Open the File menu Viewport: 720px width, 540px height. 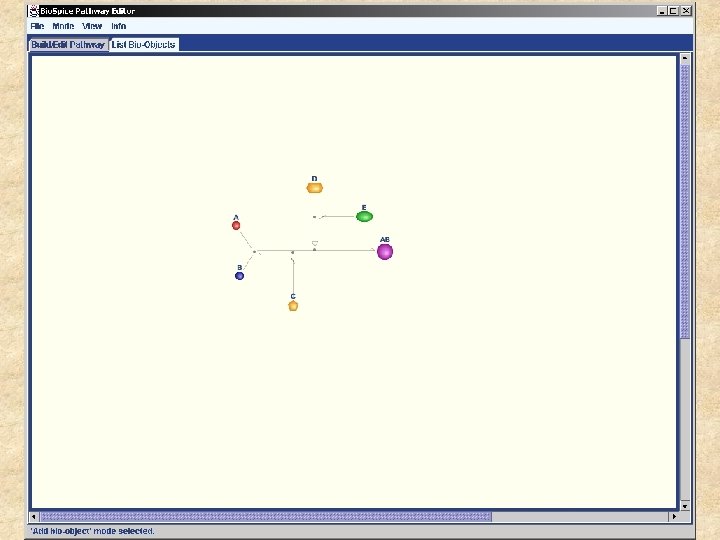(x=37, y=26)
